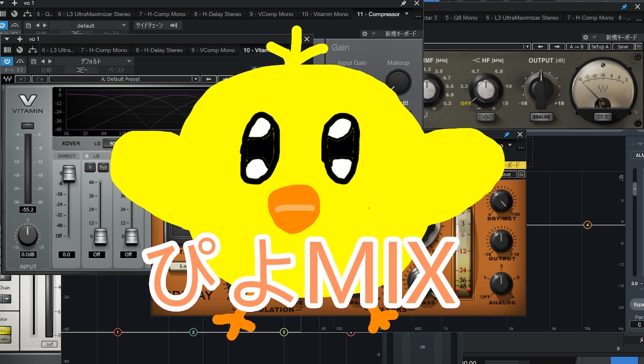Click the ANALOG selector knob on H-Delay plugin

pos(501,285)
